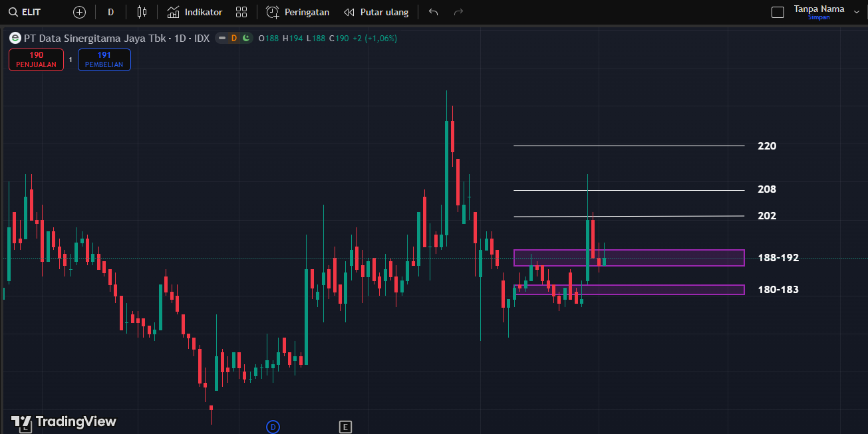This screenshot has width=868, height=434.
Task: Select the horizontal line at 202
Action: coord(629,217)
